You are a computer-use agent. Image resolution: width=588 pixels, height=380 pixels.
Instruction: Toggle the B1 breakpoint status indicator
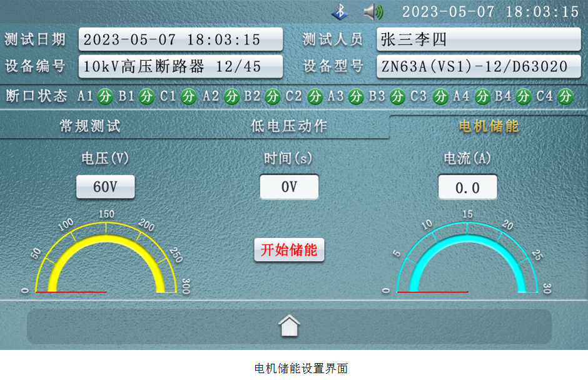(x=146, y=96)
